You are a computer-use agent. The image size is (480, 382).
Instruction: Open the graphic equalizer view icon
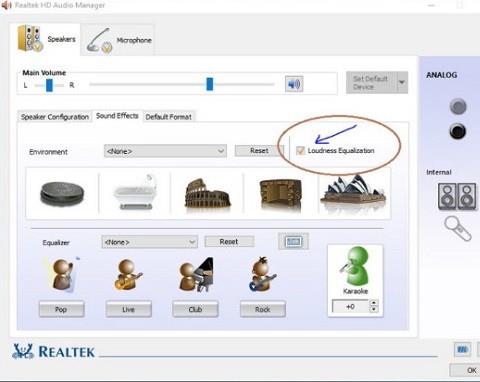293,241
